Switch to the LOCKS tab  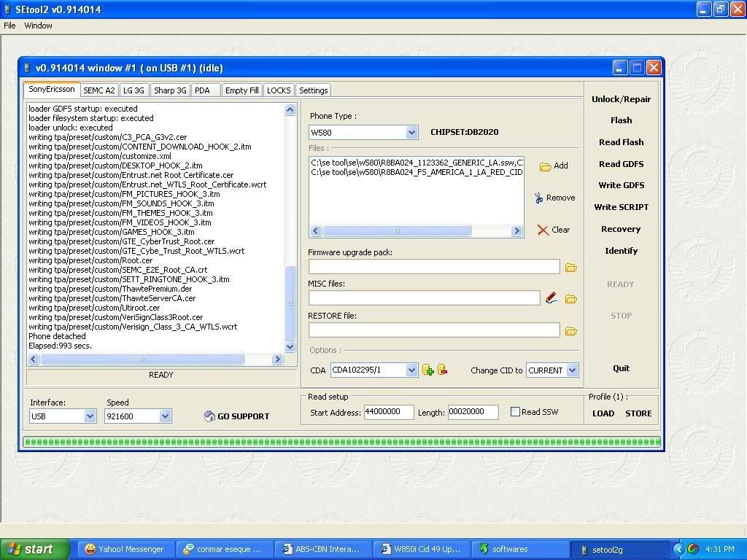click(x=279, y=90)
